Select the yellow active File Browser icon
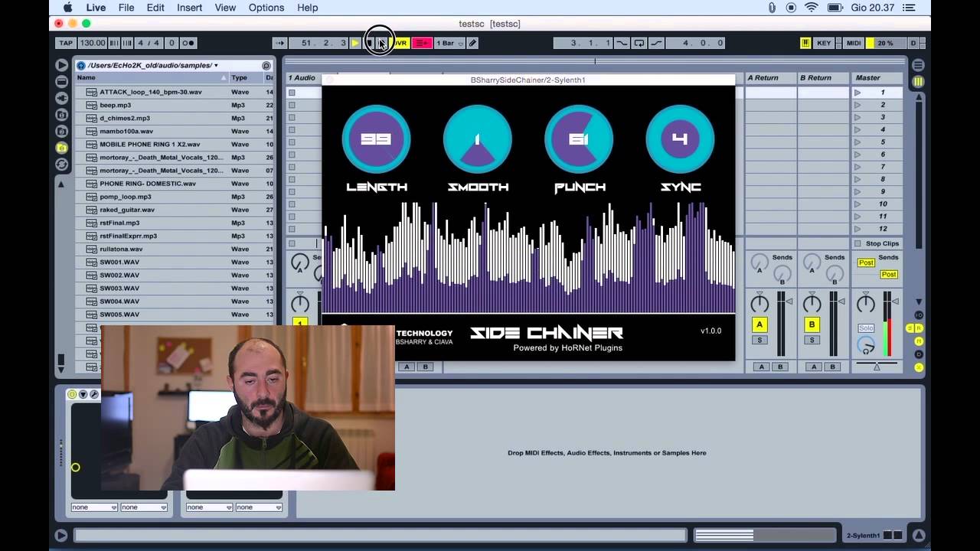The height and width of the screenshot is (551, 980). pyautogui.click(x=62, y=148)
